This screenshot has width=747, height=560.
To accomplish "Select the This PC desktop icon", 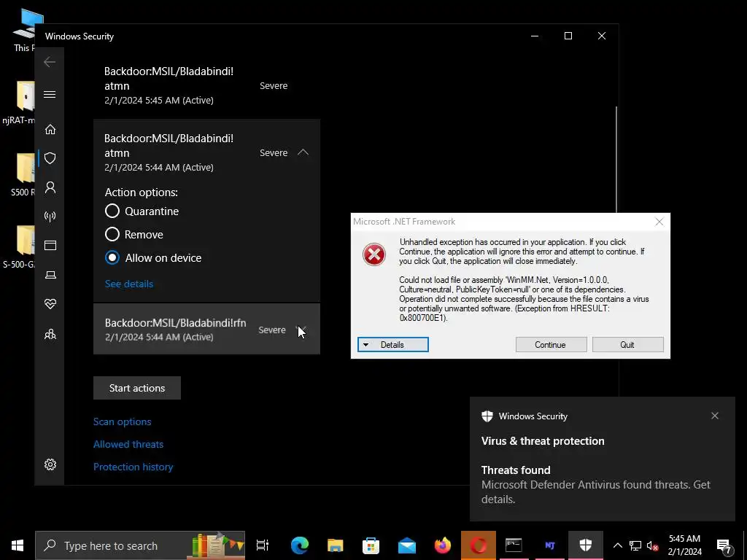I will (x=24, y=31).
